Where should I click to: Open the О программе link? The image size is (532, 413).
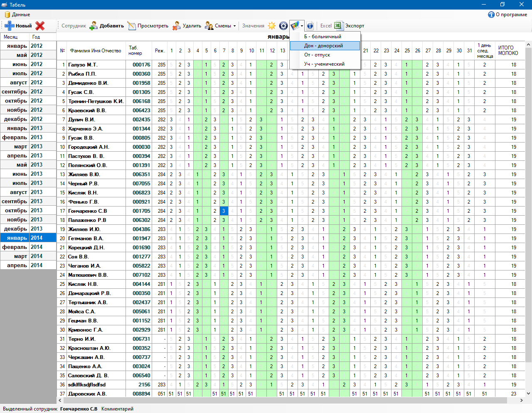(x=507, y=15)
